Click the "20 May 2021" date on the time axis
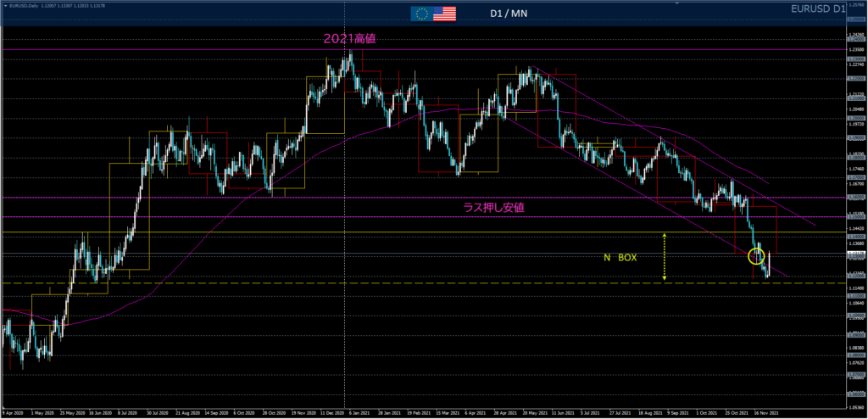 tap(534, 413)
